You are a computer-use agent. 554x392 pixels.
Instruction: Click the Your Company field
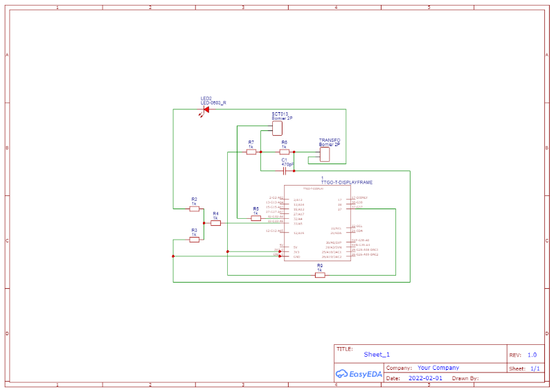[x=438, y=368]
